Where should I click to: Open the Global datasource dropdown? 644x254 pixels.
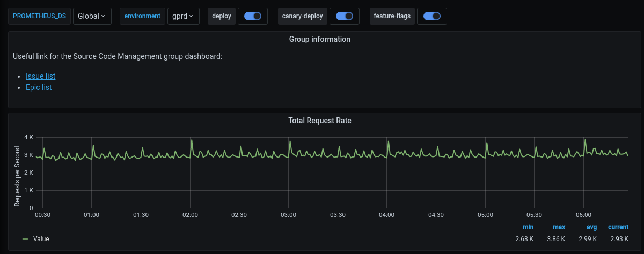(x=92, y=16)
